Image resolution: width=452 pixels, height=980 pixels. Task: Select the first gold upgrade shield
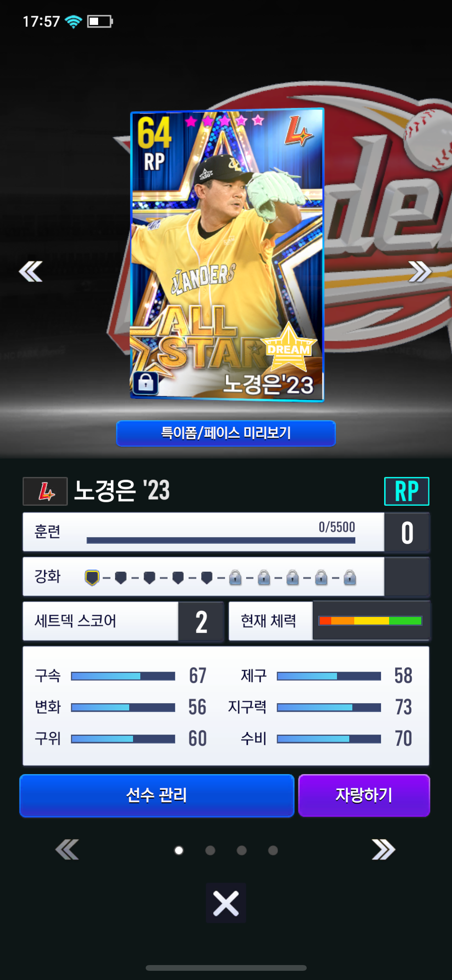point(92,577)
